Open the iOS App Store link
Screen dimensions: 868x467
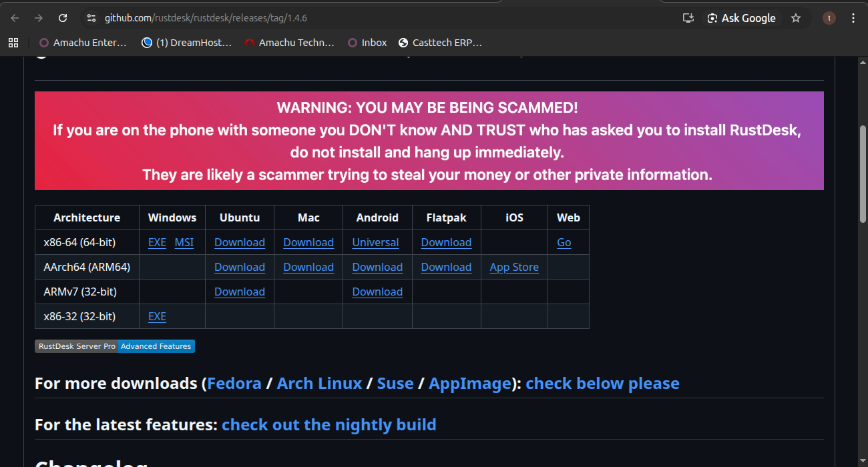514,268
